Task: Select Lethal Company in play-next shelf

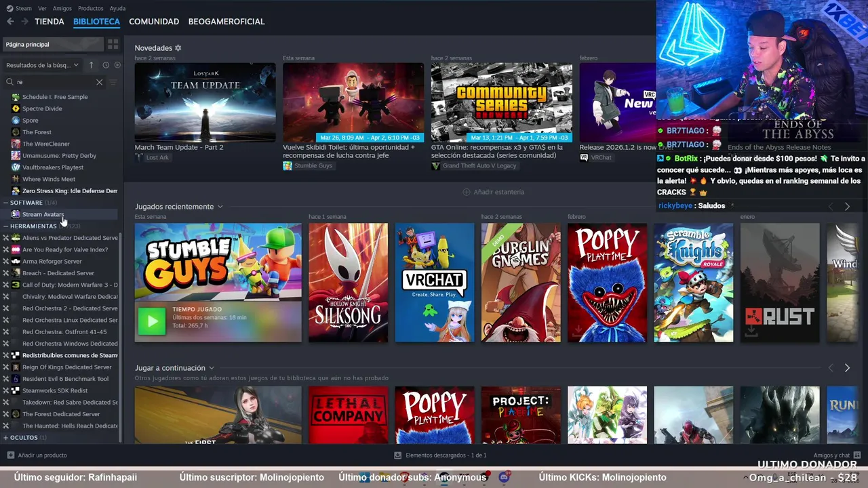Action: point(348,415)
